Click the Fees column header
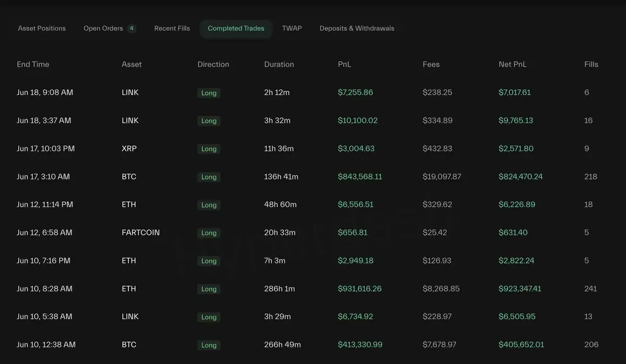This screenshot has width=626, height=364. (431, 64)
